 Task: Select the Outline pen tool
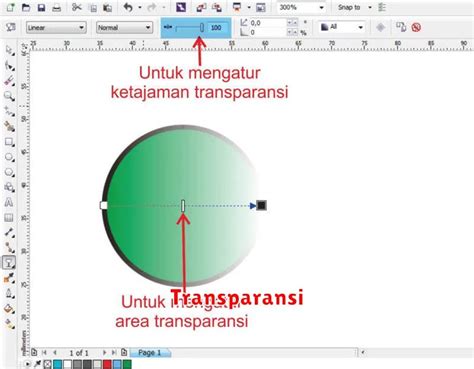click(9, 294)
